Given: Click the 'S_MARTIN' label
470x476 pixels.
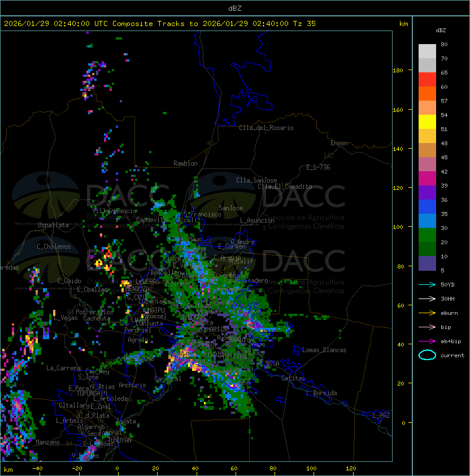Looking at the screenshot, I should click(x=213, y=330).
